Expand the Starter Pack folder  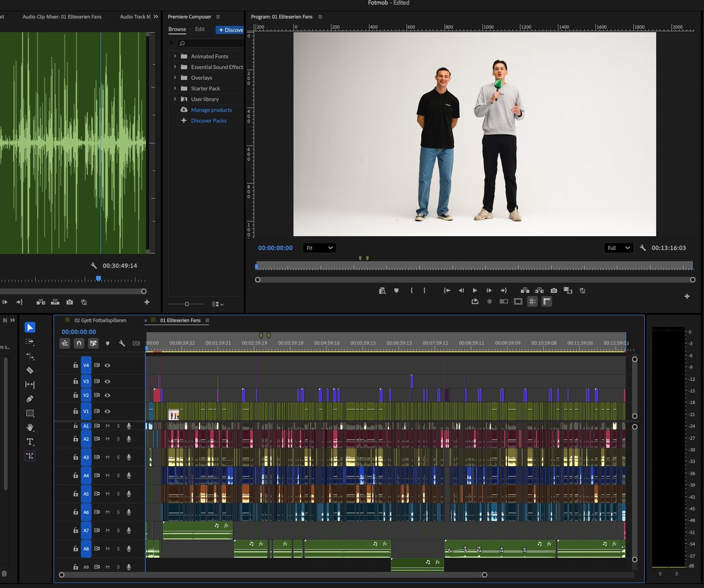pos(175,89)
